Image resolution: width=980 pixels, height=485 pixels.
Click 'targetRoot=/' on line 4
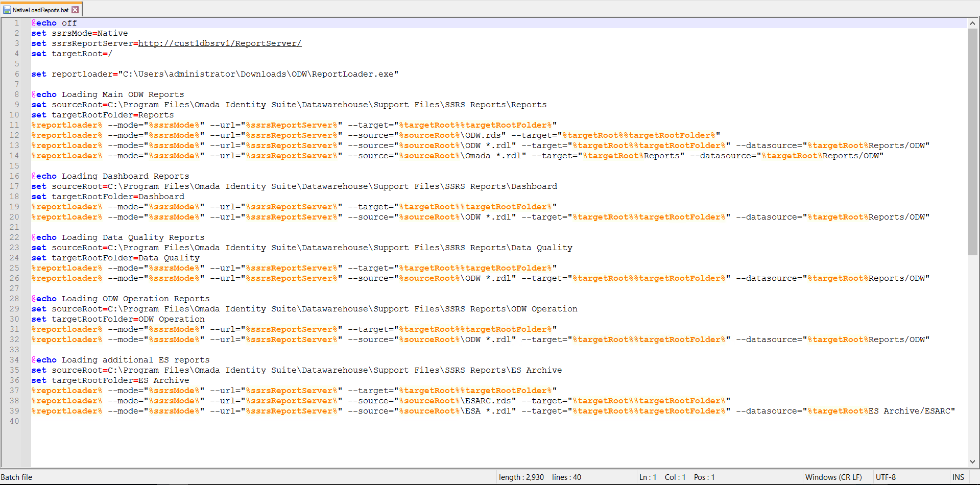tap(82, 54)
